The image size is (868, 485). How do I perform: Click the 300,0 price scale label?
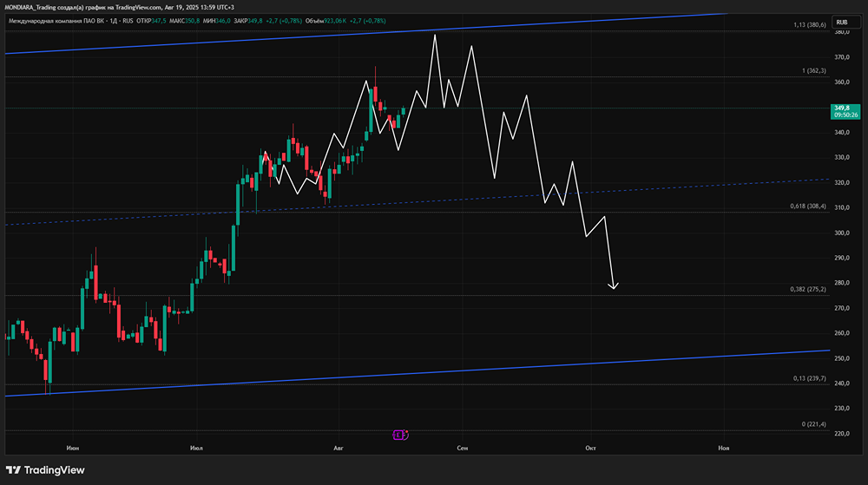click(x=841, y=233)
